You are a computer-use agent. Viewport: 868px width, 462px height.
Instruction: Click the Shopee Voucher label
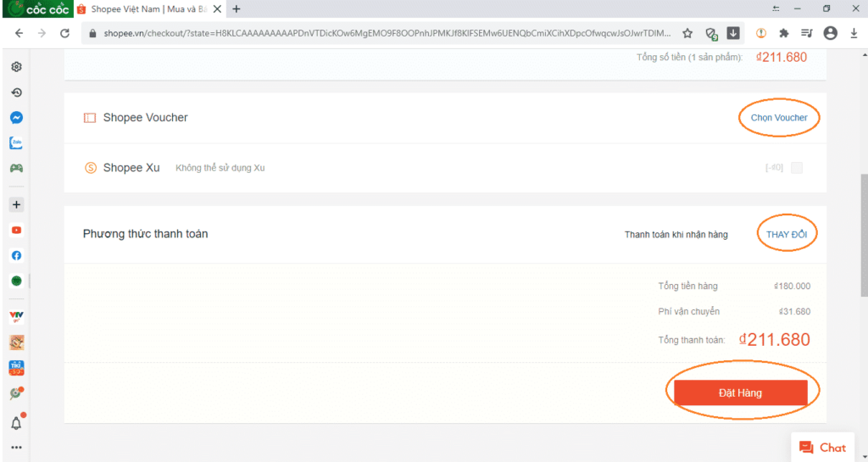coord(146,117)
